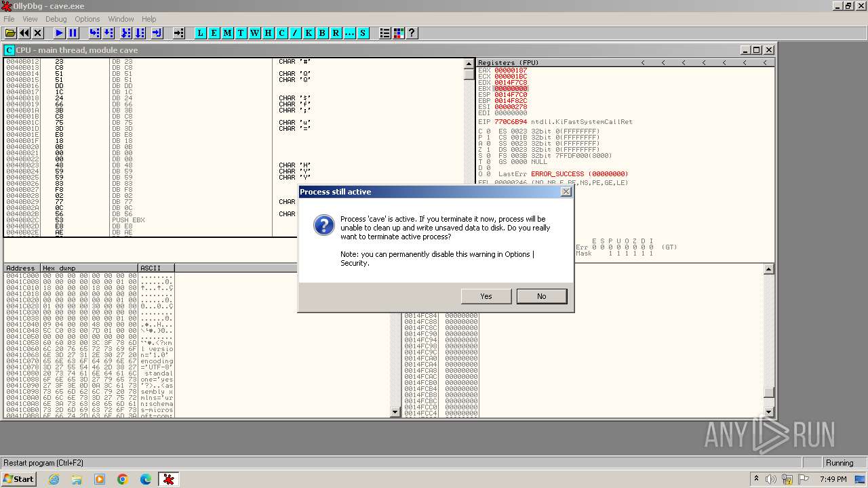Close the Process still active dialog

point(566,192)
